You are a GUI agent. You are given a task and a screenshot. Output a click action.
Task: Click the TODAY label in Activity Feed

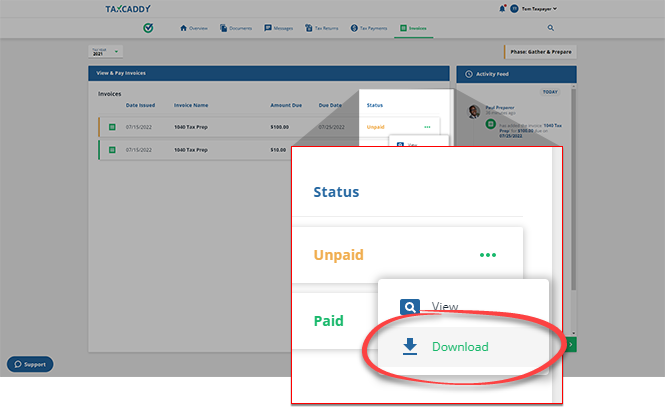(550, 92)
